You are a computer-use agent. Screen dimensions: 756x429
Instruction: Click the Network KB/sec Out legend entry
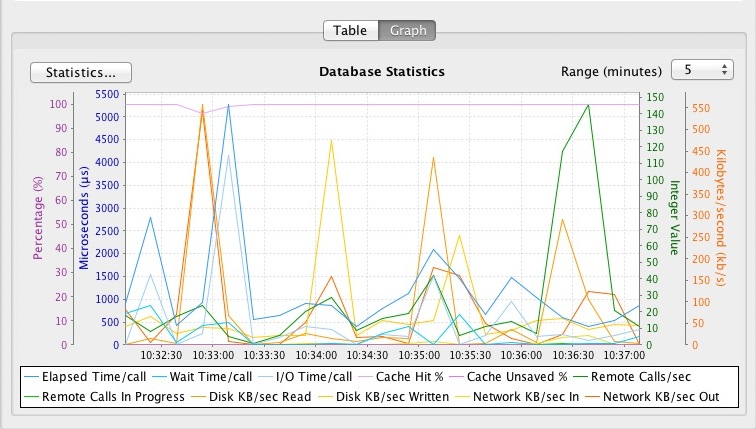(652, 397)
